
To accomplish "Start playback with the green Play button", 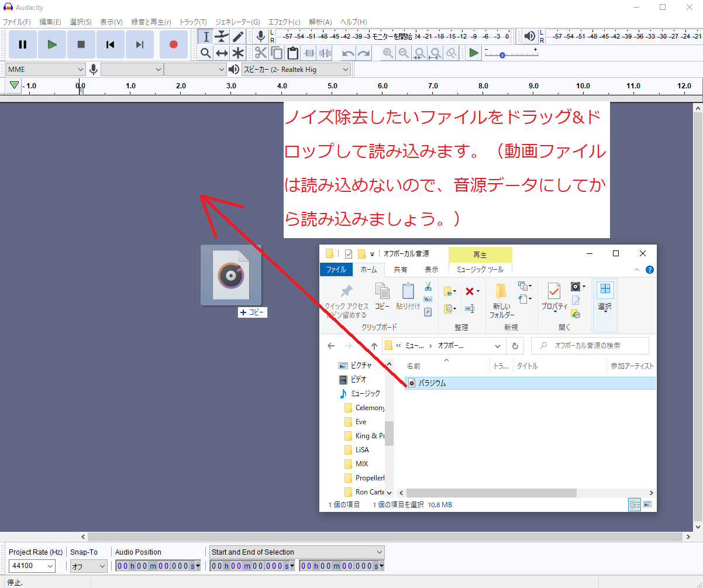I will click(52, 44).
